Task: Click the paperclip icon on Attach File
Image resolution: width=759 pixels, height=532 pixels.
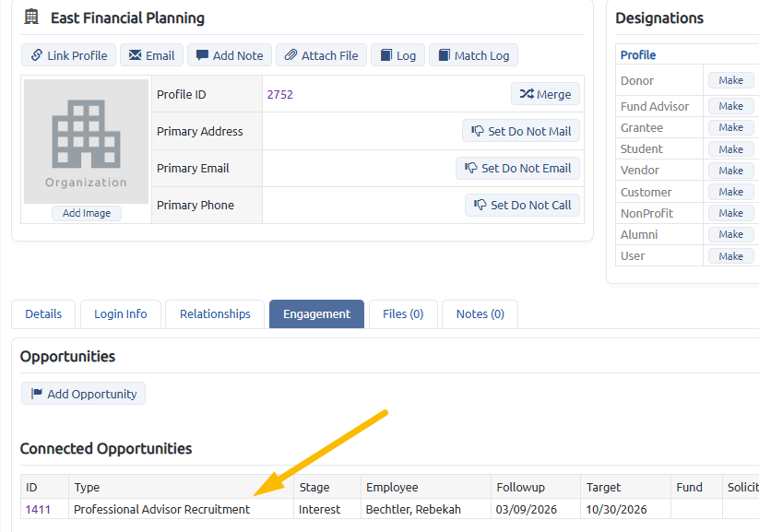Action: [291, 54]
